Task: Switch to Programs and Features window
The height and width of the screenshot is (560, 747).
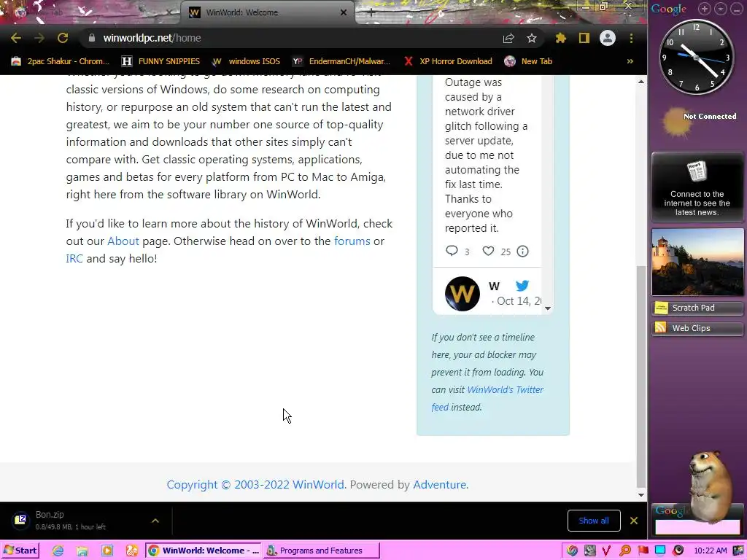Action: [x=322, y=551]
